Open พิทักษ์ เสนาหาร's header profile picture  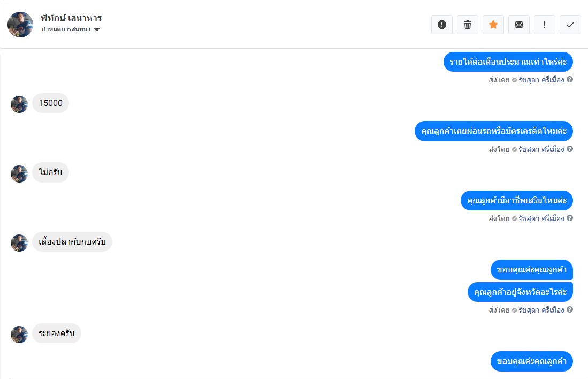pos(20,25)
